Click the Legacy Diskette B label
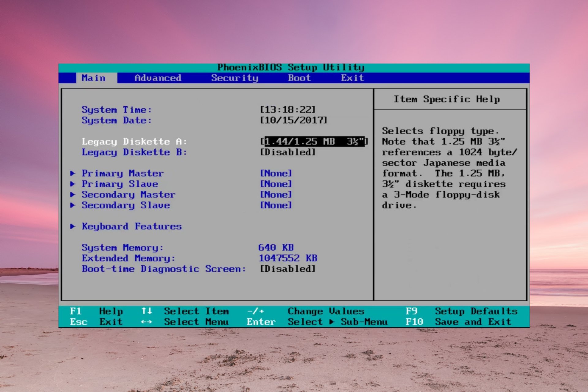This screenshot has height=392, width=588. point(134,152)
